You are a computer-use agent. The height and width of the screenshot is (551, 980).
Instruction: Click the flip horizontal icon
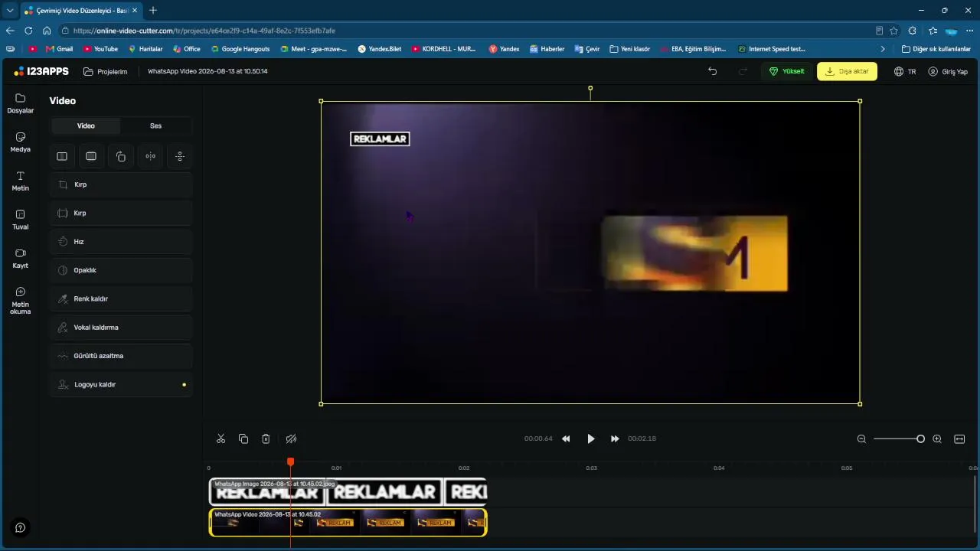[x=150, y=156]
